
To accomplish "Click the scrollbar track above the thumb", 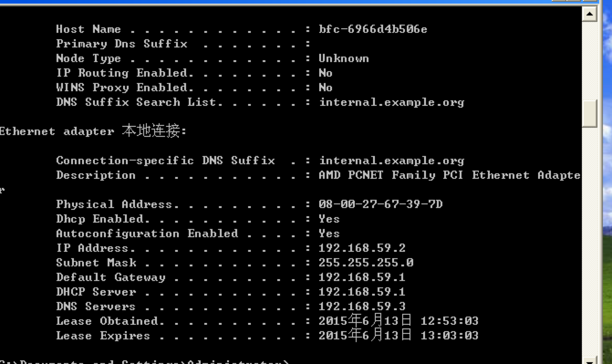I will tap(590, 61).
